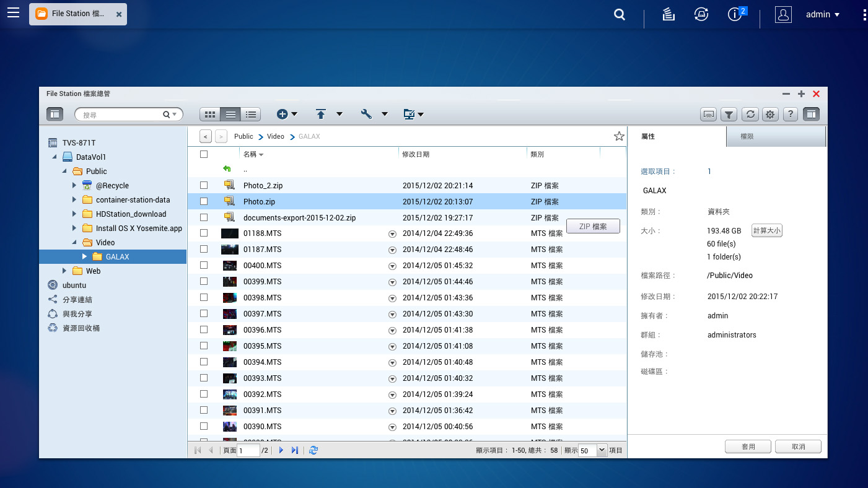Open File Station settings gear
The width and height of the screenshot is (868, 488).
770,114
